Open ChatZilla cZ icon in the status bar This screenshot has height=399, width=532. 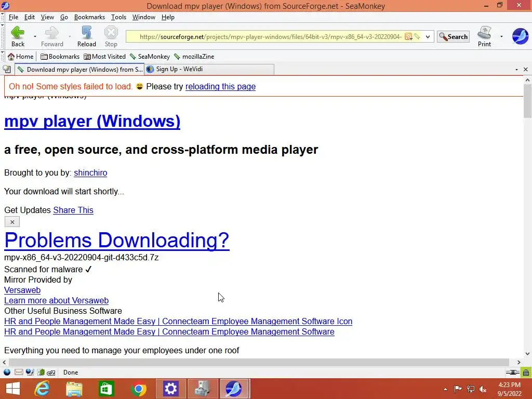click(51, 373)
